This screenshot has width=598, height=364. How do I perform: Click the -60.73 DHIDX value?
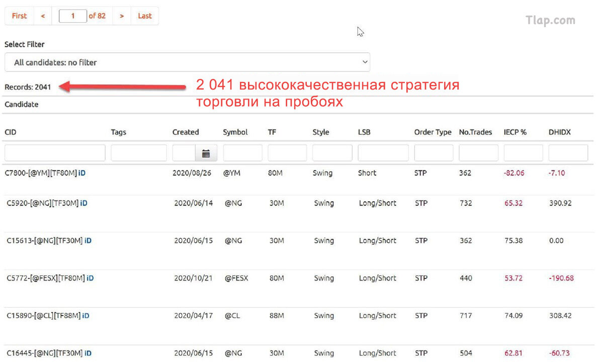(559, 353)
